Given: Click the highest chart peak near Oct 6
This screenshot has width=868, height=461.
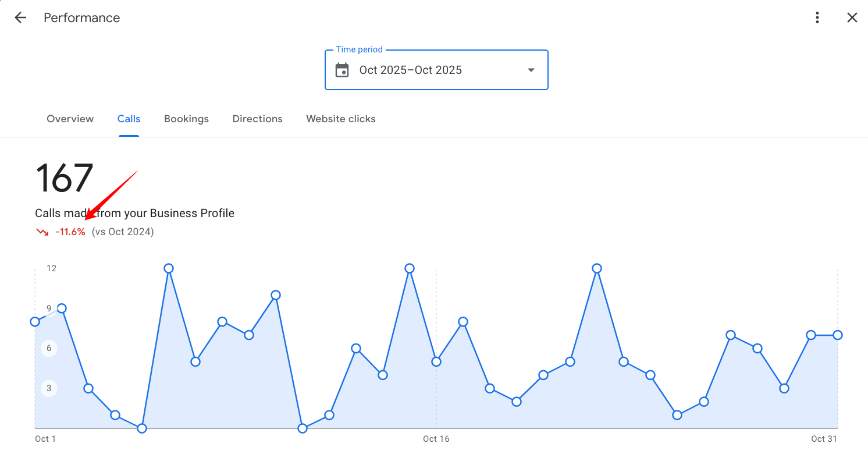Looking at the screenshot, I should [x=168, y=268].
